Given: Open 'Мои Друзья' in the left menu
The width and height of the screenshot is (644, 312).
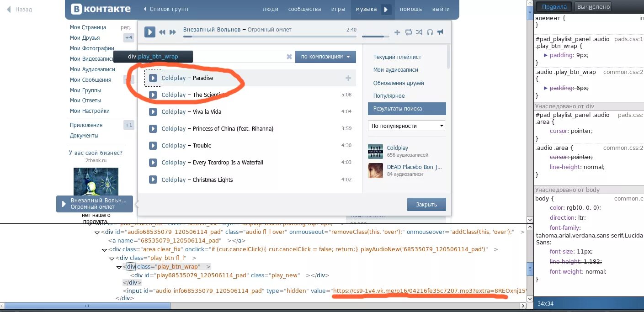Looking at the screenshot, I should 85,38.
